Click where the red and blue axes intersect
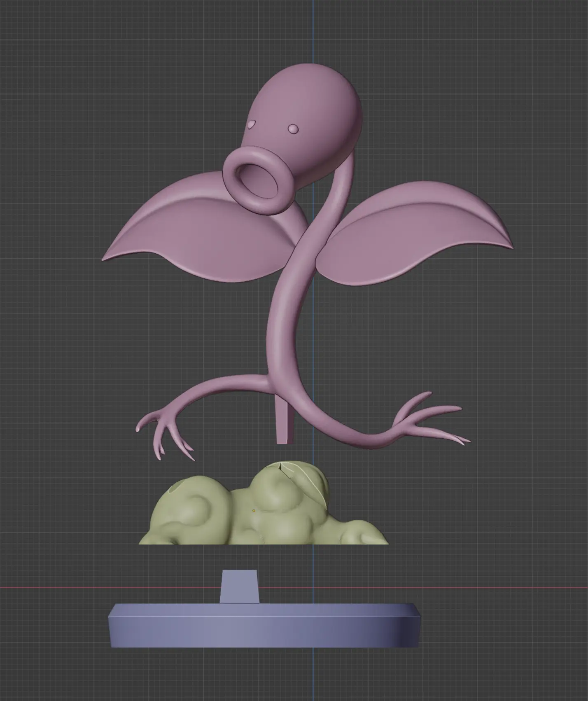Viewport: 588px width, 701px height. click(313, 587)
